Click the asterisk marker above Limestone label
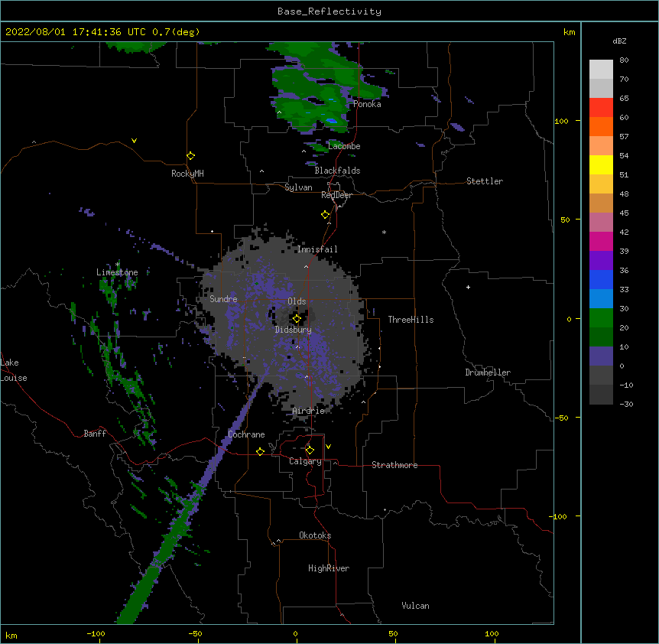Viewport: 659px width, 644px height. [118, 265]
